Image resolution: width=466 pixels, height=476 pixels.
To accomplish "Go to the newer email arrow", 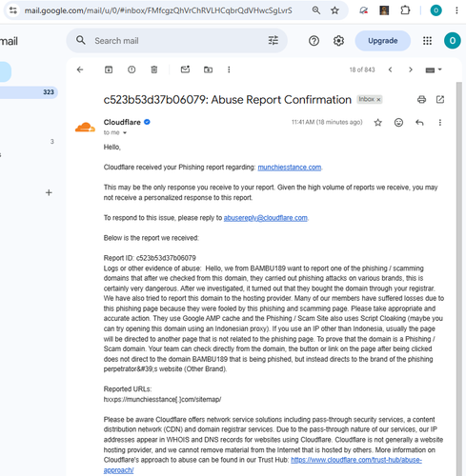I will click(390, 69).
